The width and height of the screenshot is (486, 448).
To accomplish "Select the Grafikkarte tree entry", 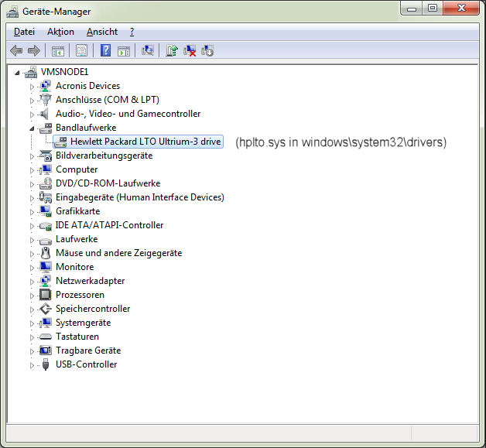I will pos(77,211).
